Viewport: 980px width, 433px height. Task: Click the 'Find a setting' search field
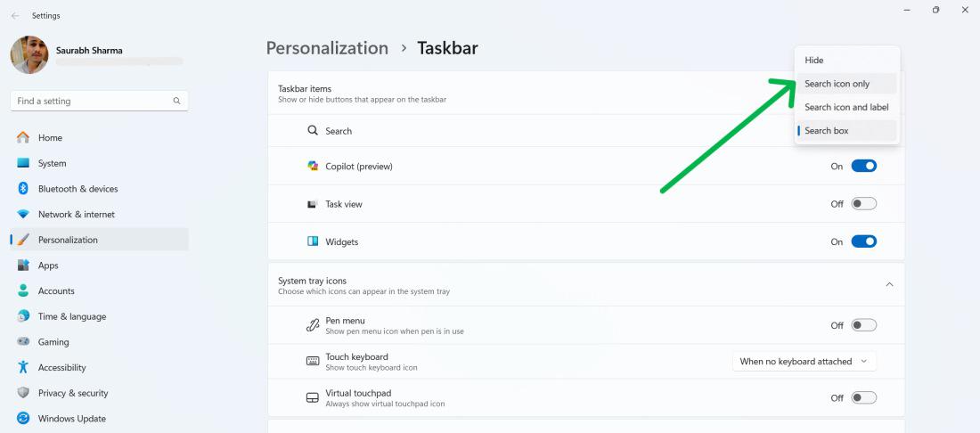94,102
